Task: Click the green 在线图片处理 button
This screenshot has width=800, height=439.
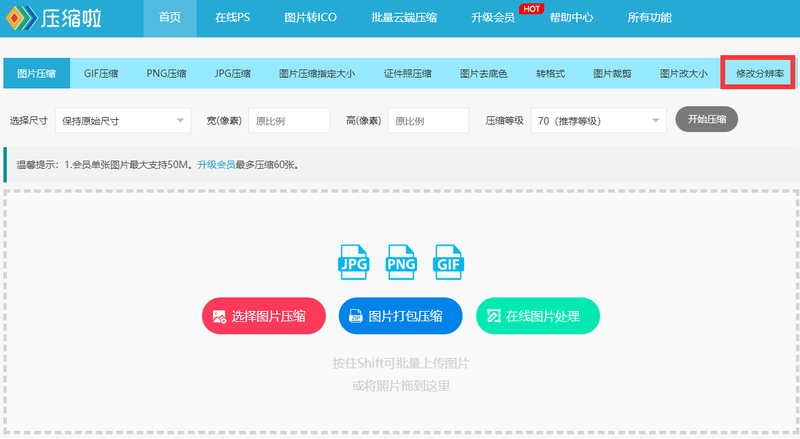Action: click(x=538, y=316)
